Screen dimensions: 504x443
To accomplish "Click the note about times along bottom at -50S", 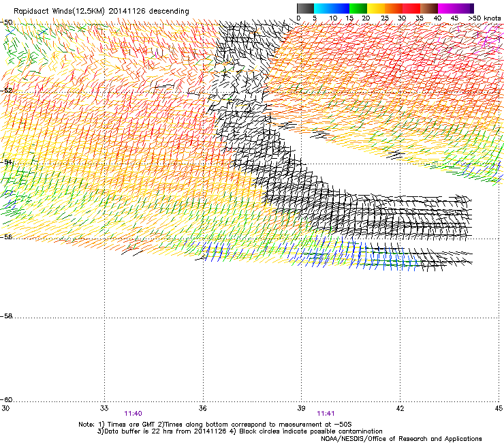I will point(255,425).
